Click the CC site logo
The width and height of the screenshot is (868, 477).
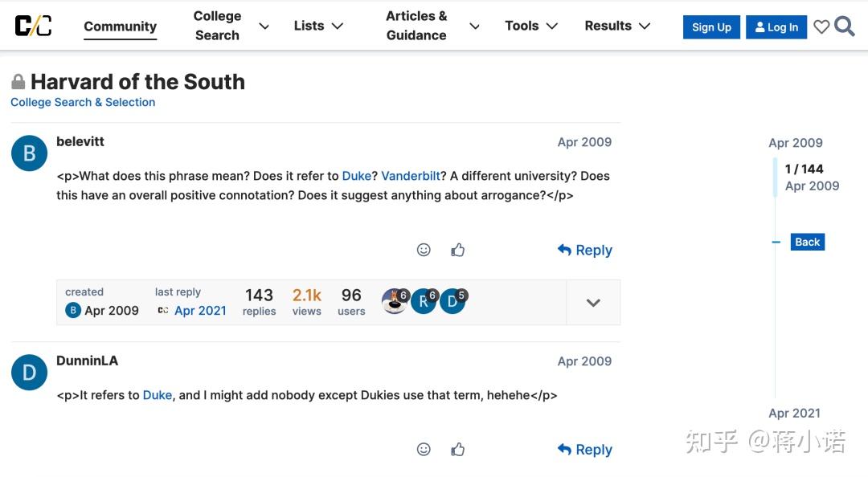(33, 26)
